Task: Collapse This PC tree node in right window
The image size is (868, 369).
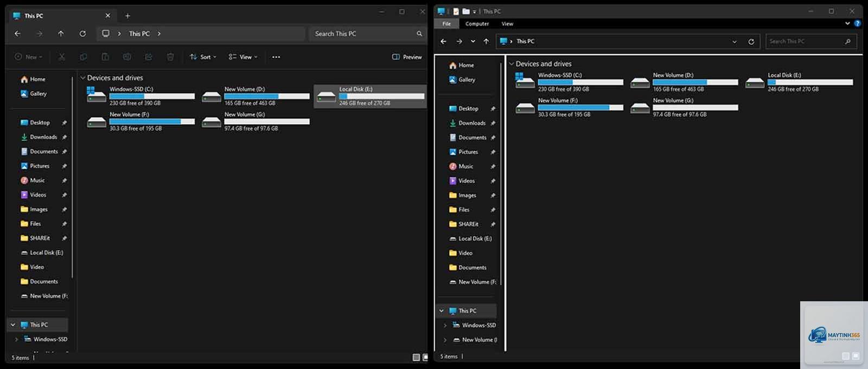Action: click(x=442, y=310)
